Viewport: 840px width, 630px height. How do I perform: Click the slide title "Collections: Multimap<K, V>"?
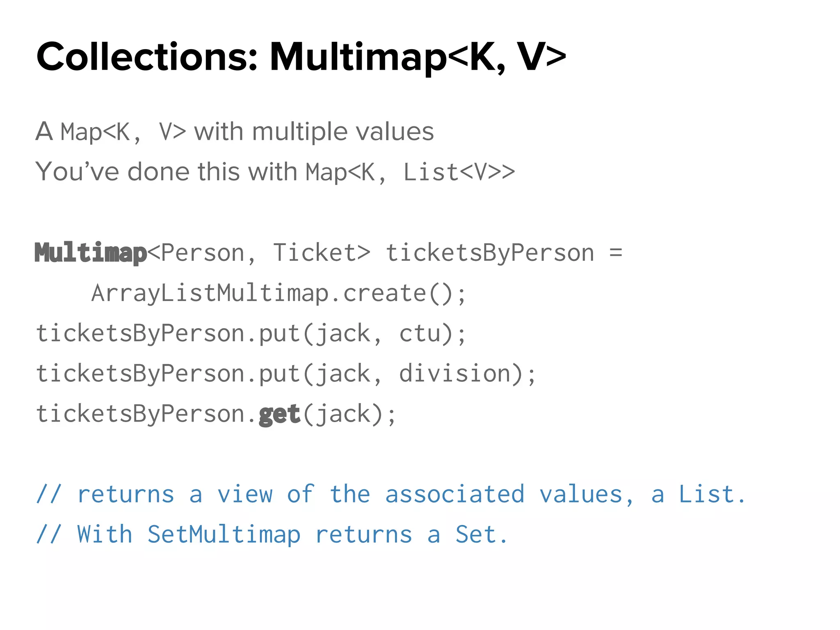coord(301,57)
